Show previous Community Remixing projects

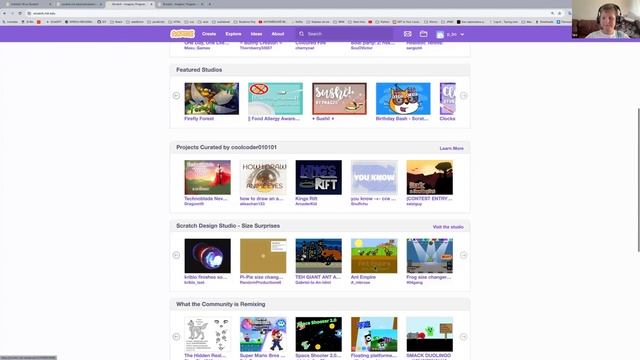tap(176, 337)
